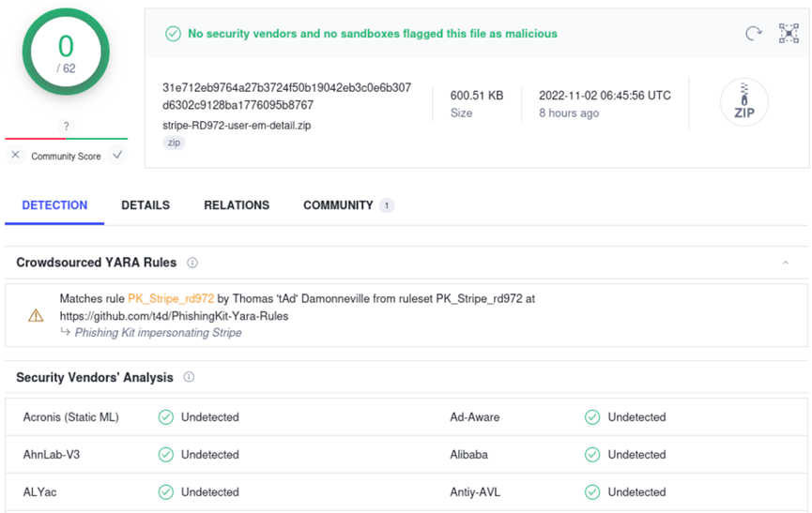Open the PK_Stripe_rd972 rule link
Viewport: 812px width, 513px height.
[x=170, y=299]
